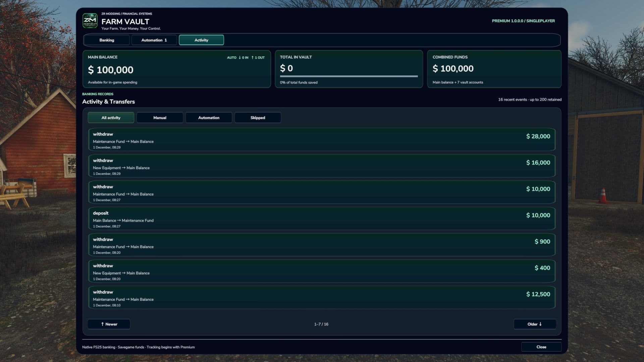Filter by All activity
Screen dimensions: 644x362
[x=111, y=118]
